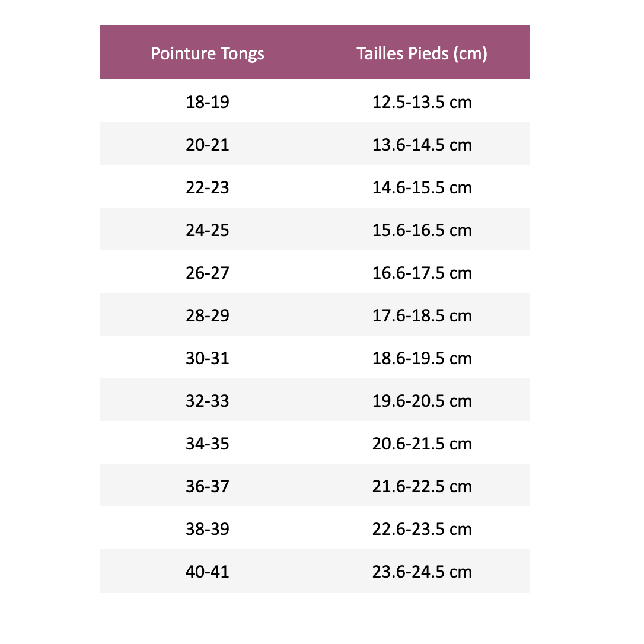The height and width of the screenshot is (644, 644).
Task: Select the 26-27 size row label
Action: click(x=208, y=273)
